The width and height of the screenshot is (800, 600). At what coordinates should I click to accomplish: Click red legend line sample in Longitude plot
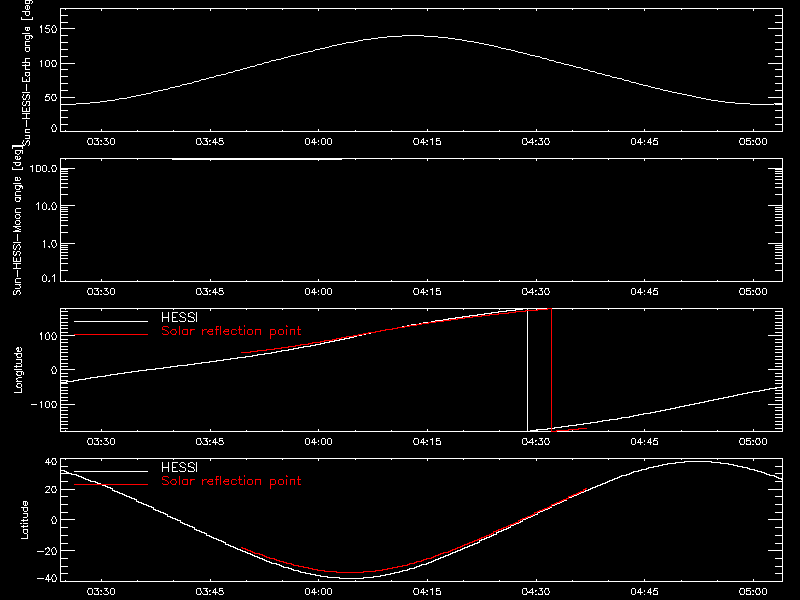tap(111, 335)
